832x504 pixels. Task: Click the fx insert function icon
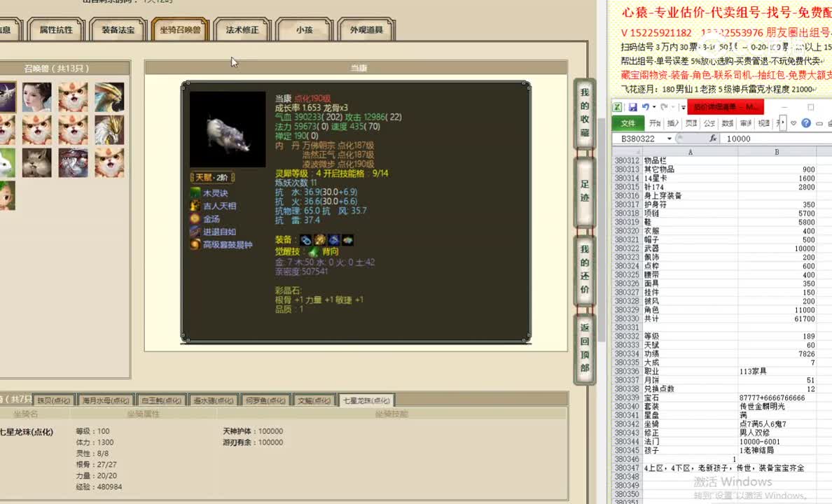coord(713,139)
